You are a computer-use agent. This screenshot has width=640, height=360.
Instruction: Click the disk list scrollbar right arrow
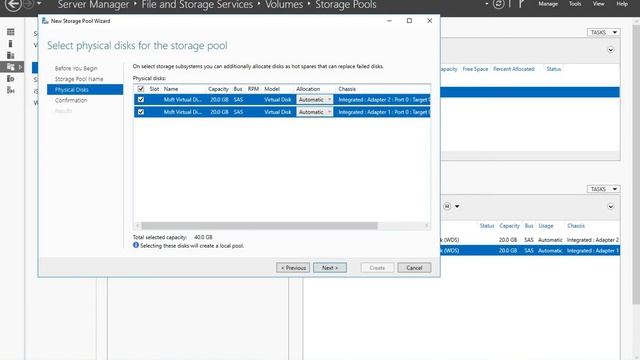(427, 225)
